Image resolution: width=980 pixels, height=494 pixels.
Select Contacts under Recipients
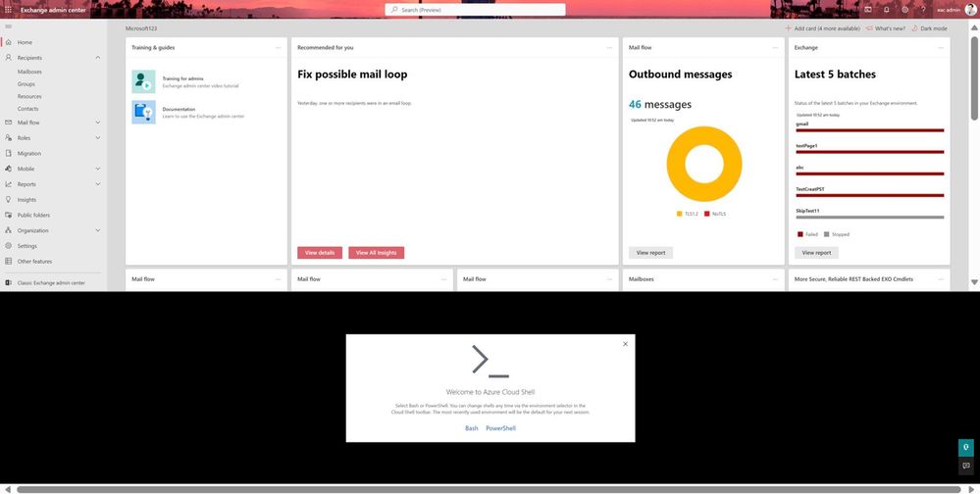pyautogui.click(x=27, y=109)
